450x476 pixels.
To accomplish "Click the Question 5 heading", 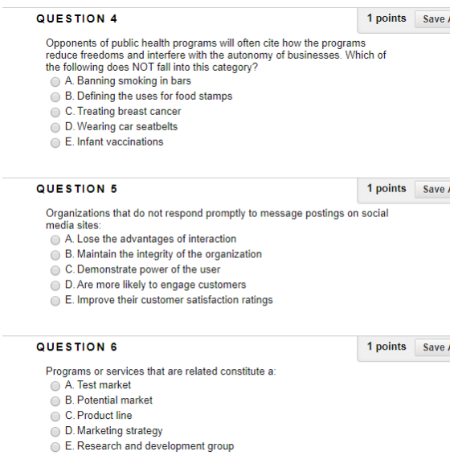I will point(77,189).
